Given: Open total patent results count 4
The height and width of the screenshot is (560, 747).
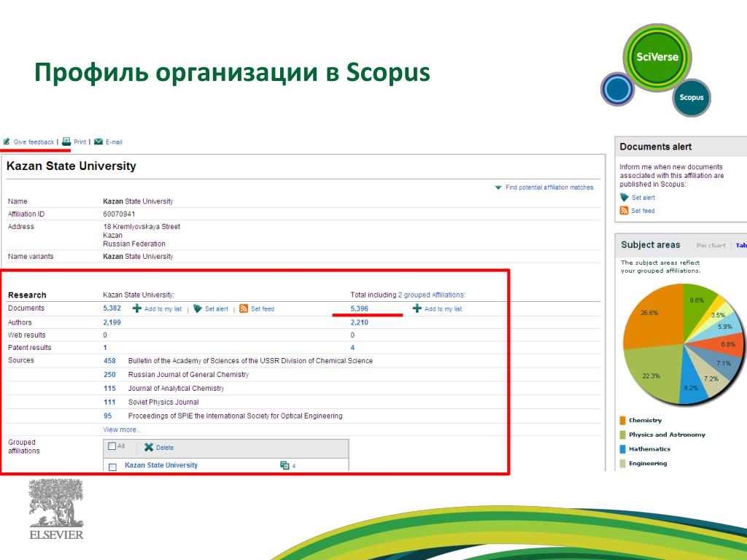Looking at the screenshot, I should coord(352,348).
